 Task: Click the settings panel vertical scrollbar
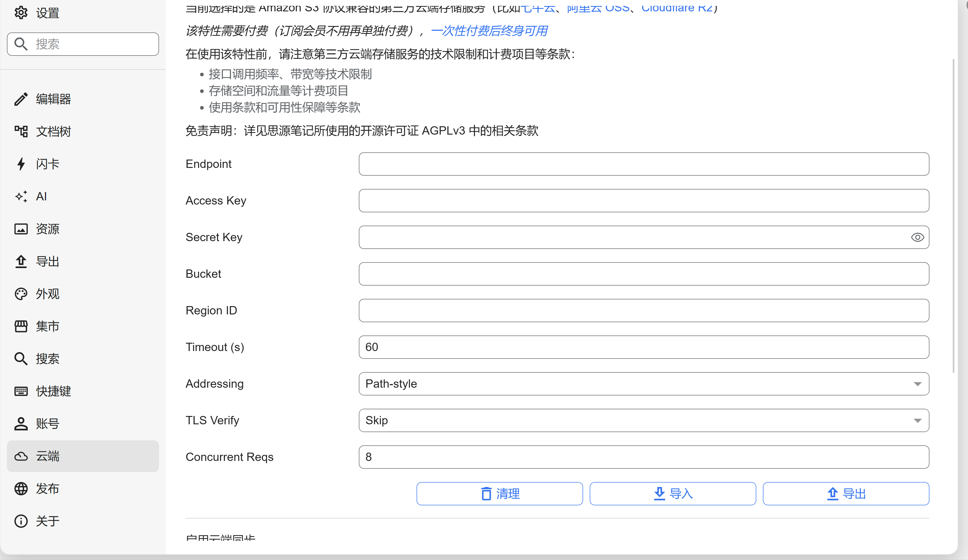(x=953, y=215)
